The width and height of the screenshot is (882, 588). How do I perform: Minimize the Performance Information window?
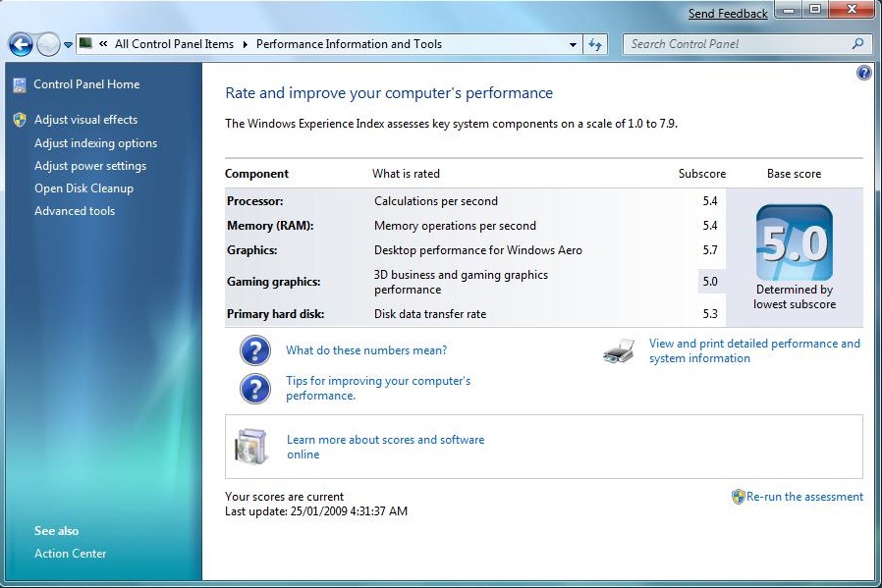789,10
